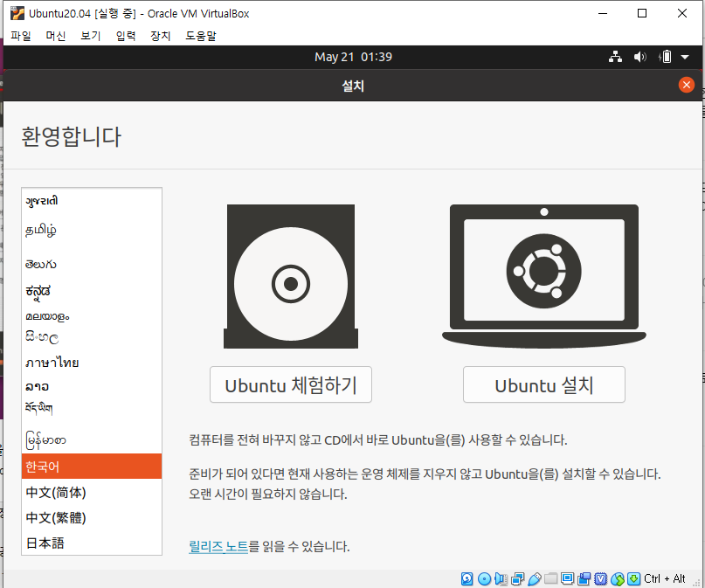705x588 pixels.
Task: Click the shared folders status icon
Action: (x=550, y=578)
